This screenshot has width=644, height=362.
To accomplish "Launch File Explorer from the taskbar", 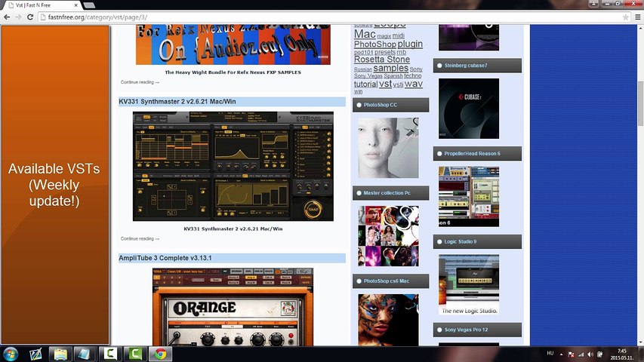I will pos(60,354).
